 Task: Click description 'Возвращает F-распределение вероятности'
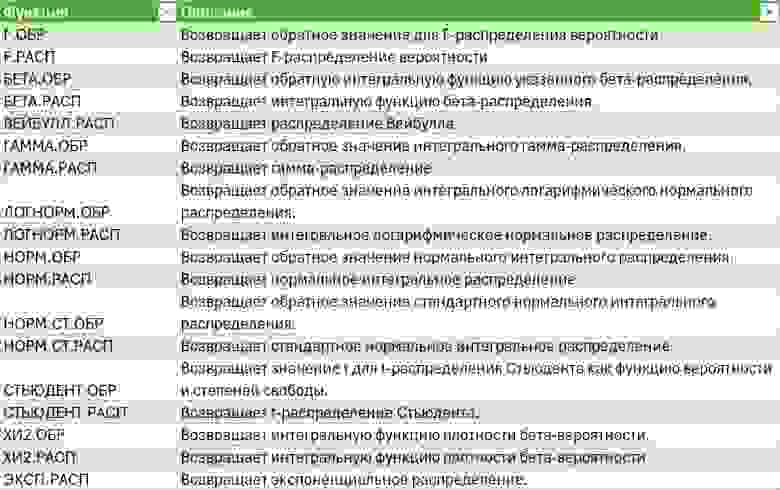(x=334, y=57)
